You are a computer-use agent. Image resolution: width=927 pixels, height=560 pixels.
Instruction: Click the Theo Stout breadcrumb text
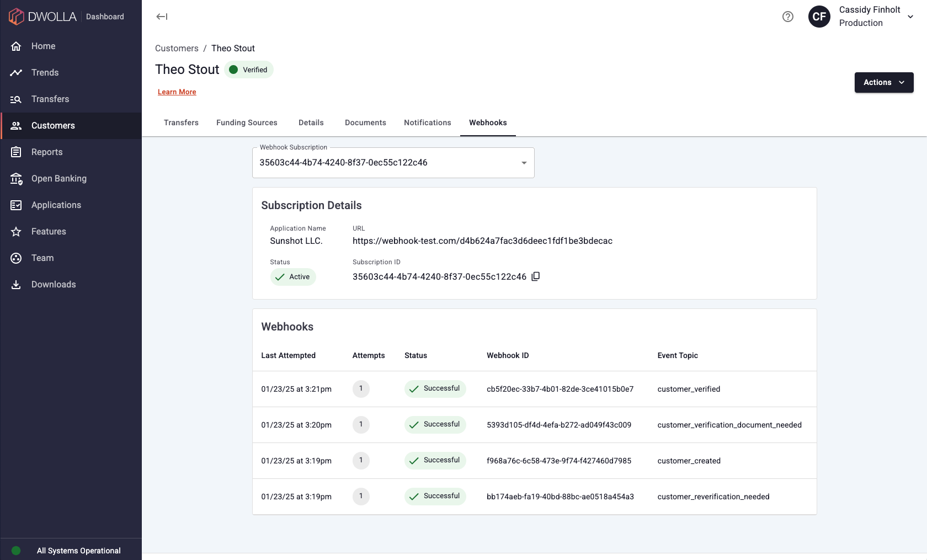pos(233,49)
